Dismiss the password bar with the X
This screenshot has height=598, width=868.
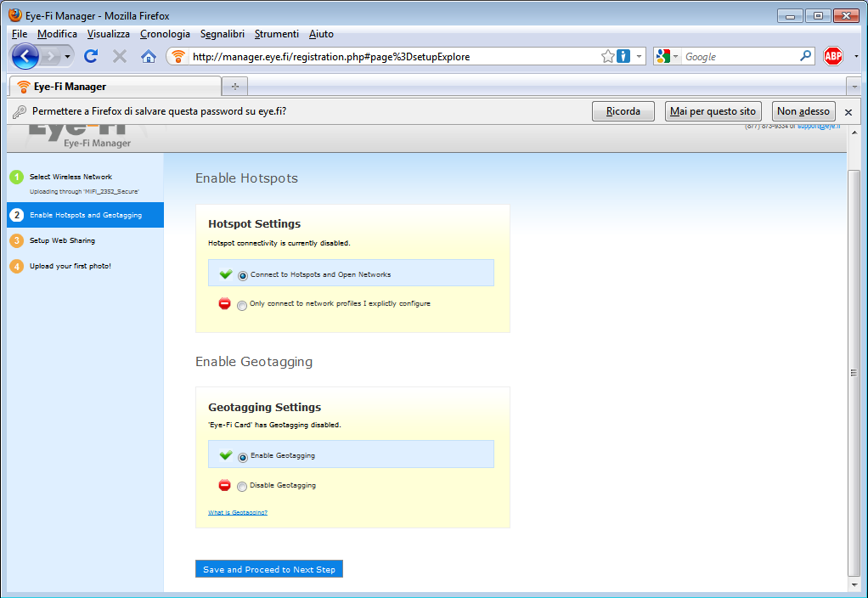848,112
